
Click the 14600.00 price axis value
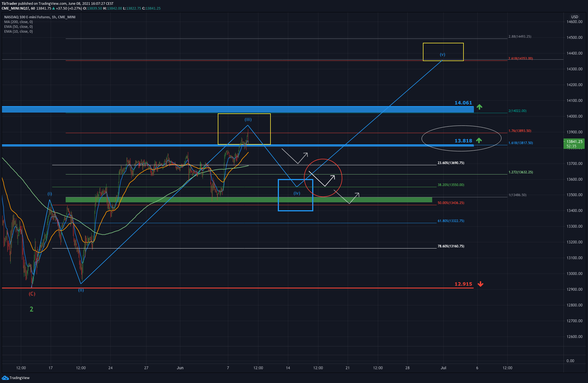pos(574,22)
